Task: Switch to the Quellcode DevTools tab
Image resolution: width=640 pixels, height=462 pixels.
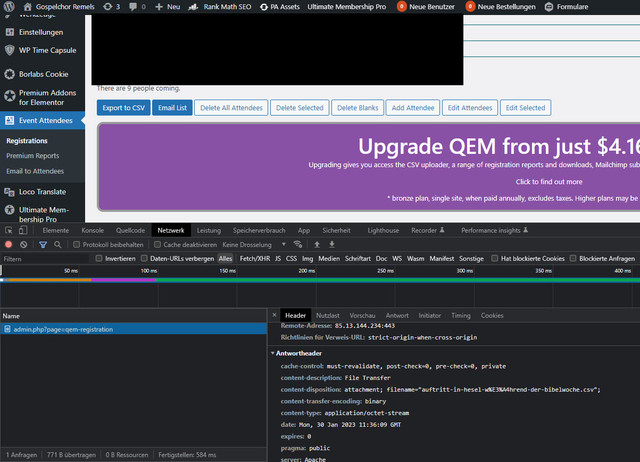Action: [x=130, y=230]
